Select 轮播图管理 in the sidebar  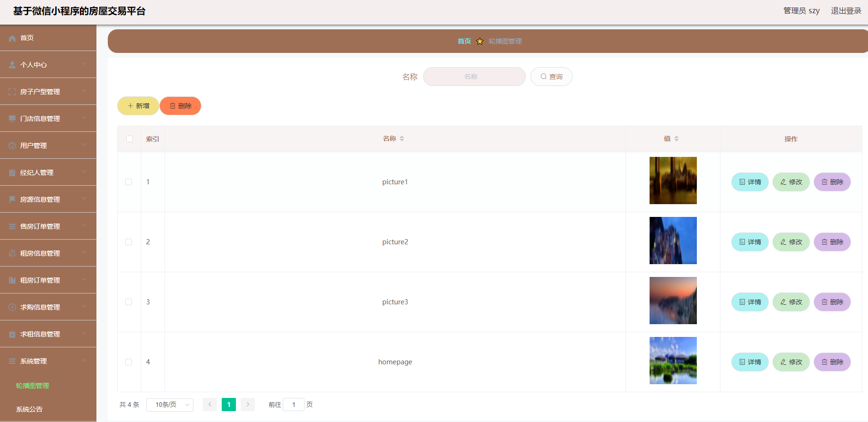33,386
